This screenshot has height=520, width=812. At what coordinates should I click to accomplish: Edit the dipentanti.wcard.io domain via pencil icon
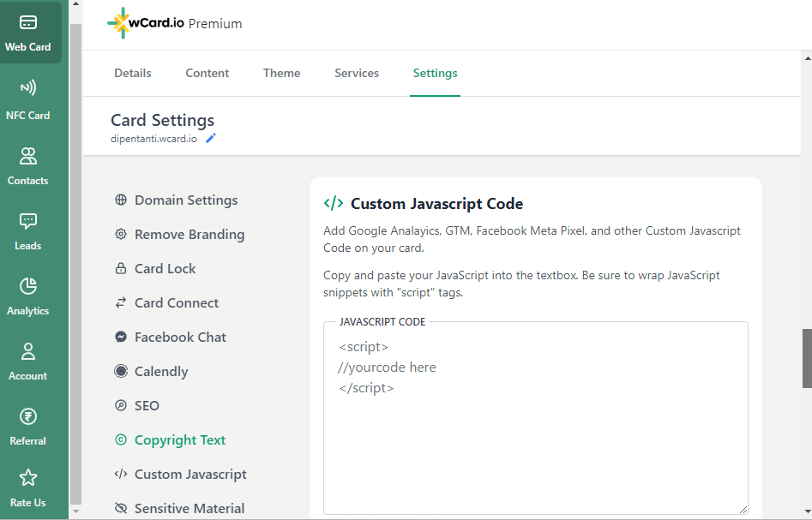(211, 138)
